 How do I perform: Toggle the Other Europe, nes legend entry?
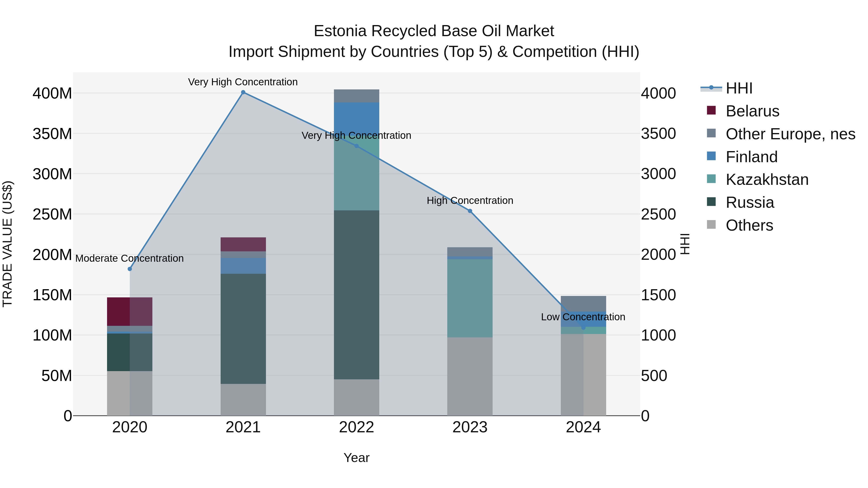pyautogui.click(x=781, y=134)
